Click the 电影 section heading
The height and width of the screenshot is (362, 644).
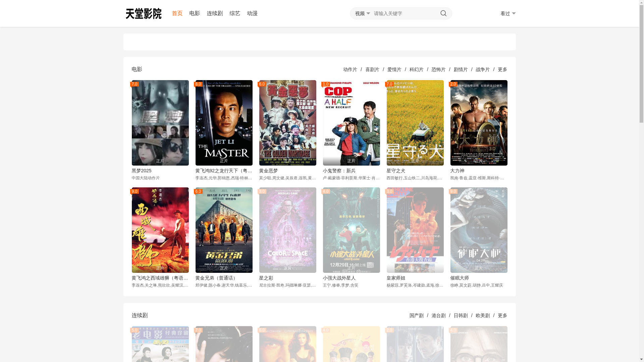point(137,69)
